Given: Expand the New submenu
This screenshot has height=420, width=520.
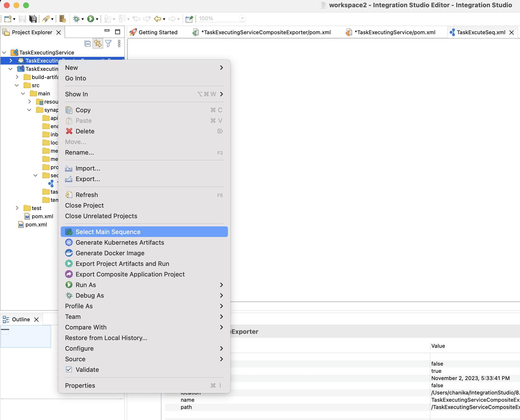Looking at the screenshot, I should 144,68.
